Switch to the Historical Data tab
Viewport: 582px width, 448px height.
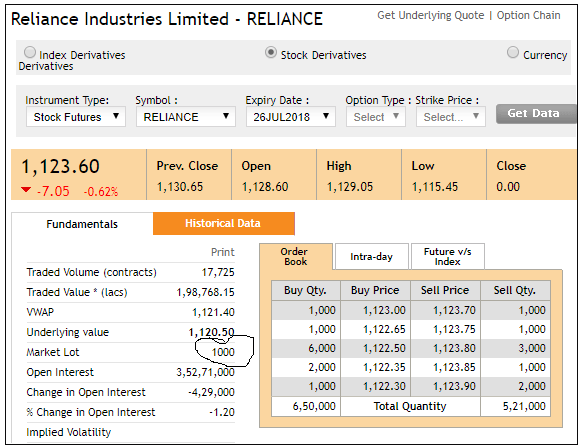[223, 223]
